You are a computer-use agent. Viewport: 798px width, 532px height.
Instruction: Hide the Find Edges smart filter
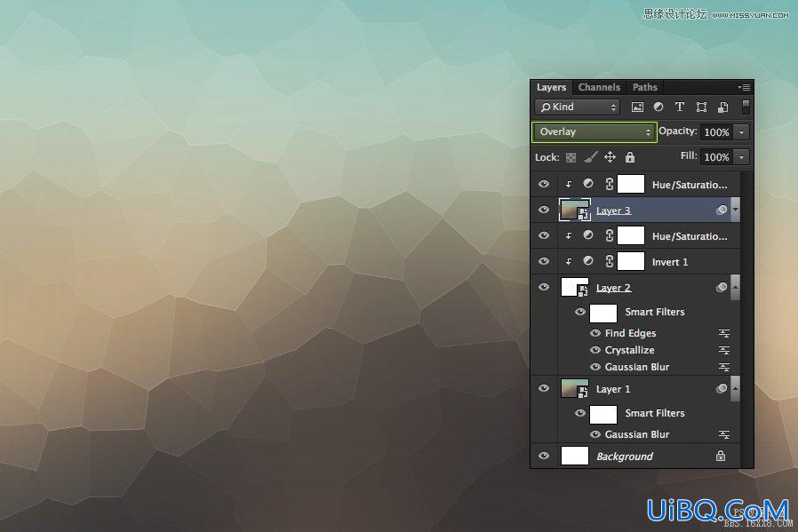595,333
